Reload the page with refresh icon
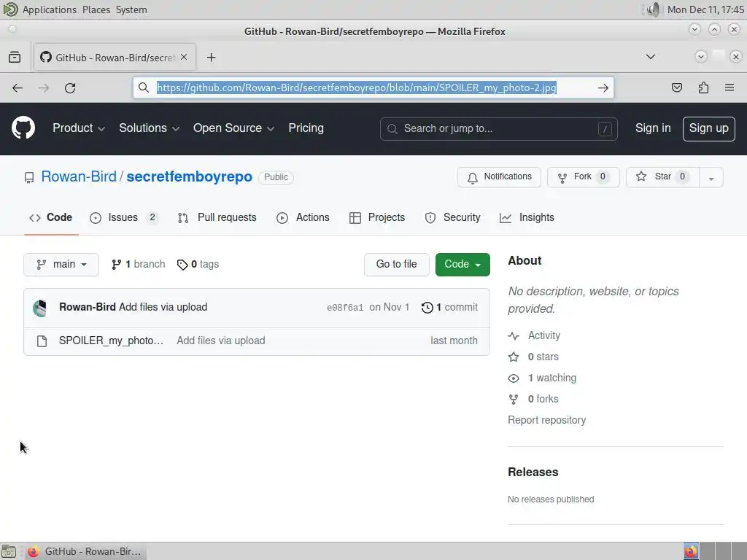747x560 pixels. [x=70, y=88]
